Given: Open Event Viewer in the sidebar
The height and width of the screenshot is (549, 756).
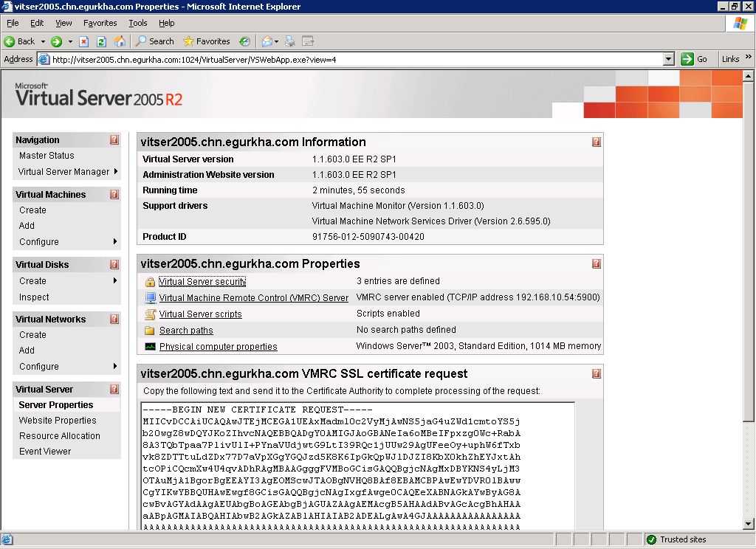Looking at the screenshot, I should pos(45,451).
